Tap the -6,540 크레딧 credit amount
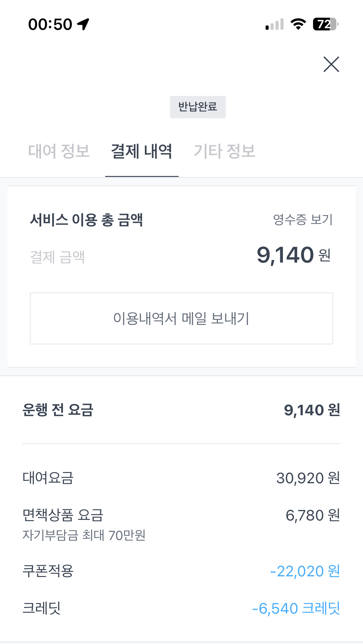Image resolution: width=363 pixels, height=644 pixels. click(296, 608)
